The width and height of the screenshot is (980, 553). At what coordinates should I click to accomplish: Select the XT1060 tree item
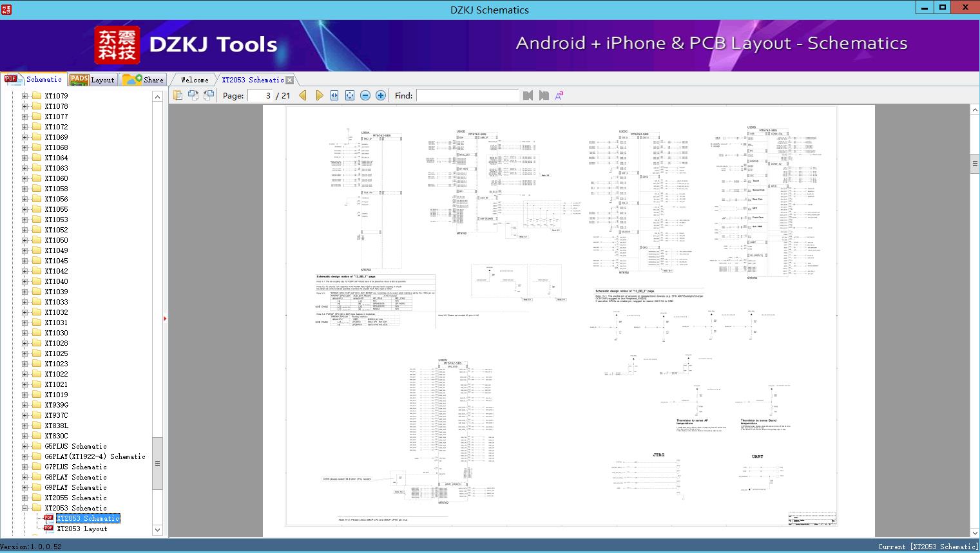pos(56,178)
